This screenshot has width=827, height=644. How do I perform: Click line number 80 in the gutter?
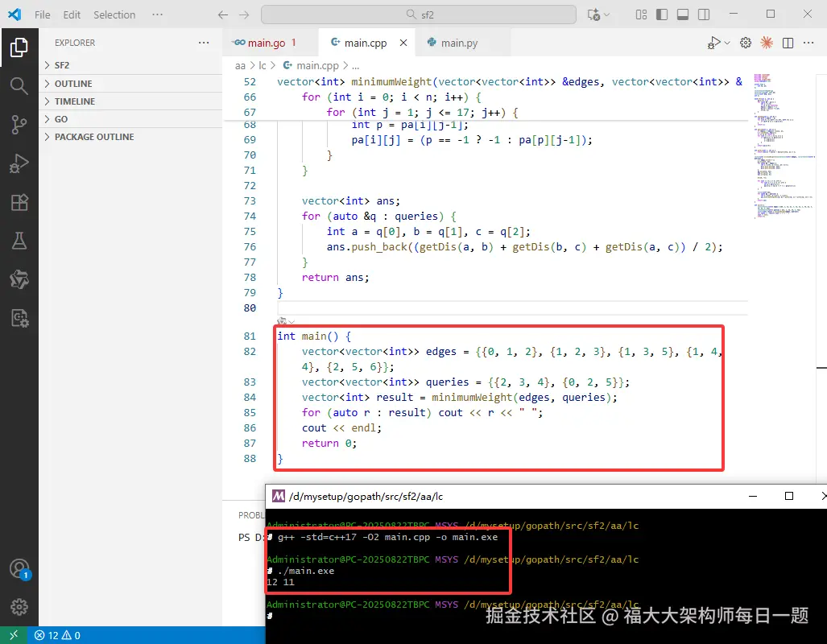[x=250, y=308]
